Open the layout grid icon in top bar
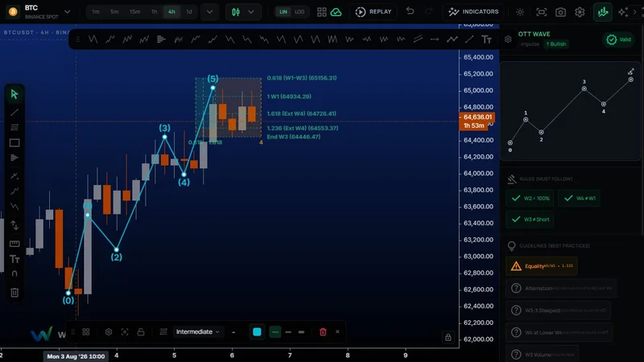 coord(321,12)
